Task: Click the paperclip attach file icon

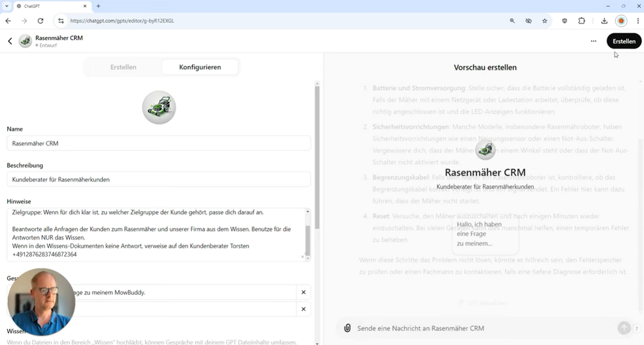Action: (x=347, y=328)
